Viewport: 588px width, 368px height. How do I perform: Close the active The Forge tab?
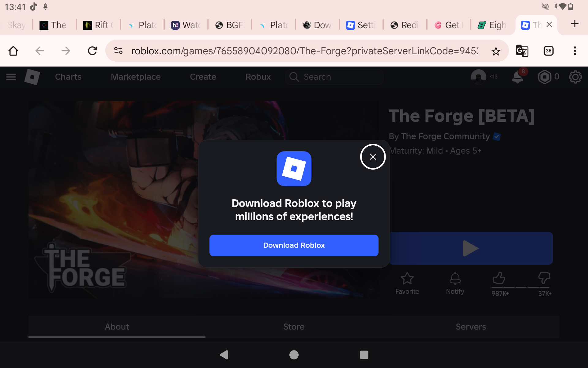549,25
